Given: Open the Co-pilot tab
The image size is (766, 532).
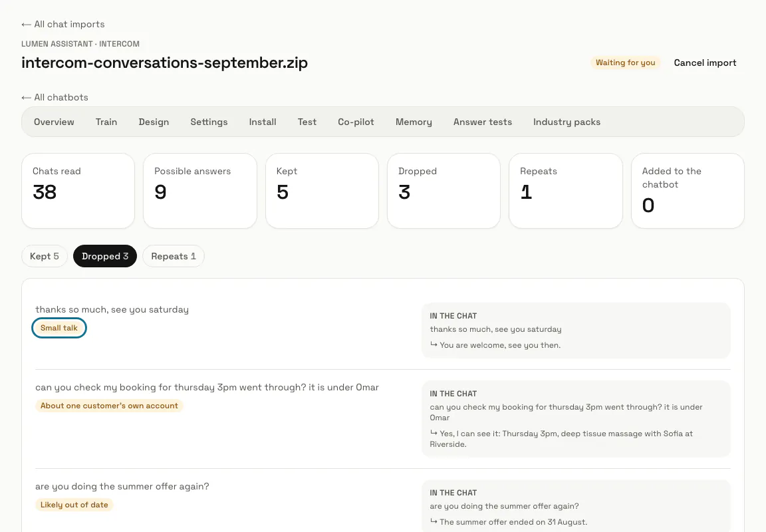Looking at the screenshot, I should coord(356,122).
